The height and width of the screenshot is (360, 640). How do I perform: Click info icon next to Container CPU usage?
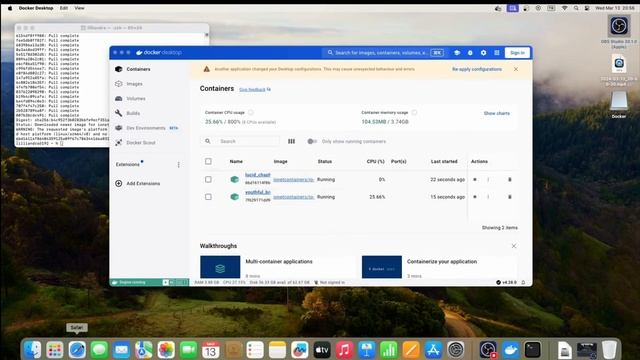point(251,113)
